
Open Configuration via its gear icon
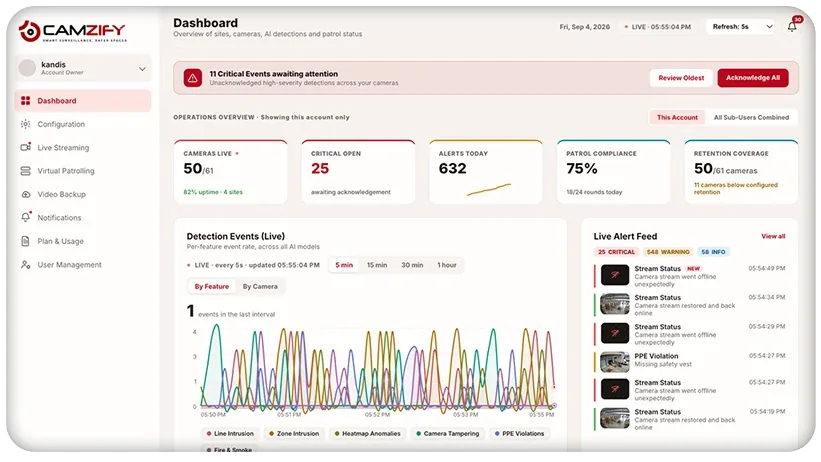pos(25,124)
